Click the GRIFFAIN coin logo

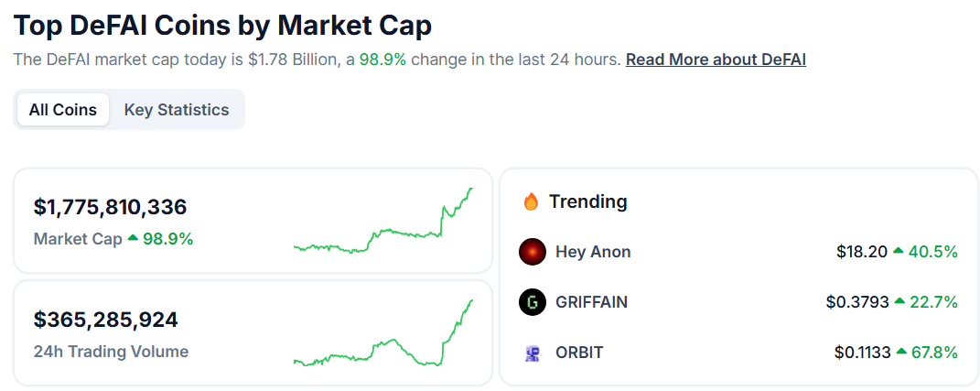pos(533,302)
